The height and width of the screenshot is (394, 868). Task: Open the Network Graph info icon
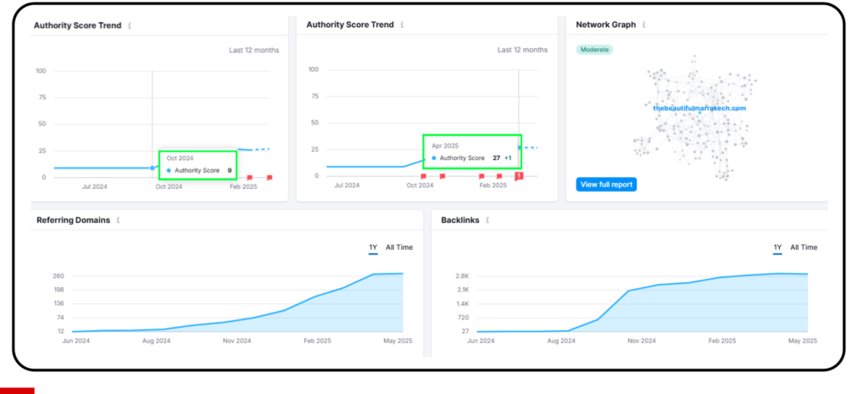[644, 25]
